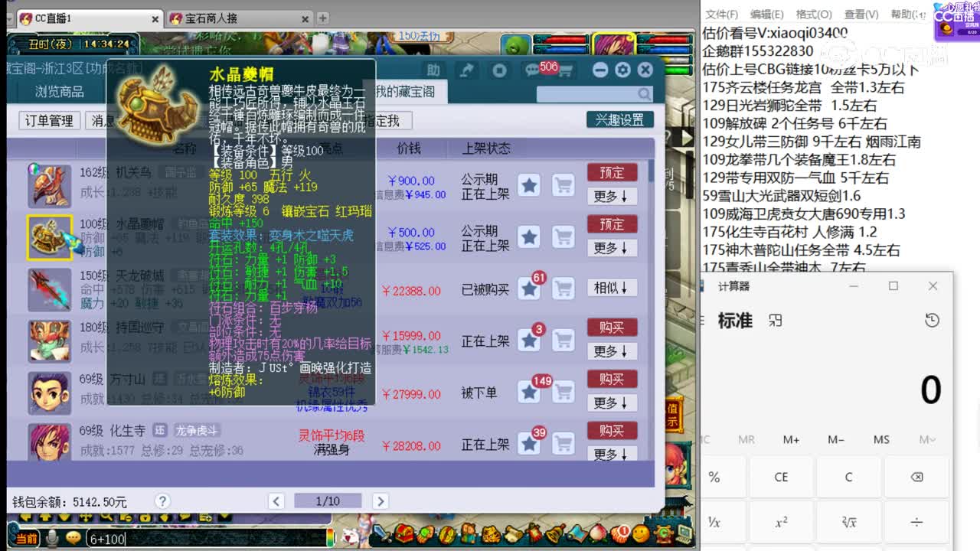
Task: Open the treasure pavilion settings gear
Action: click(x=622, y=70)
